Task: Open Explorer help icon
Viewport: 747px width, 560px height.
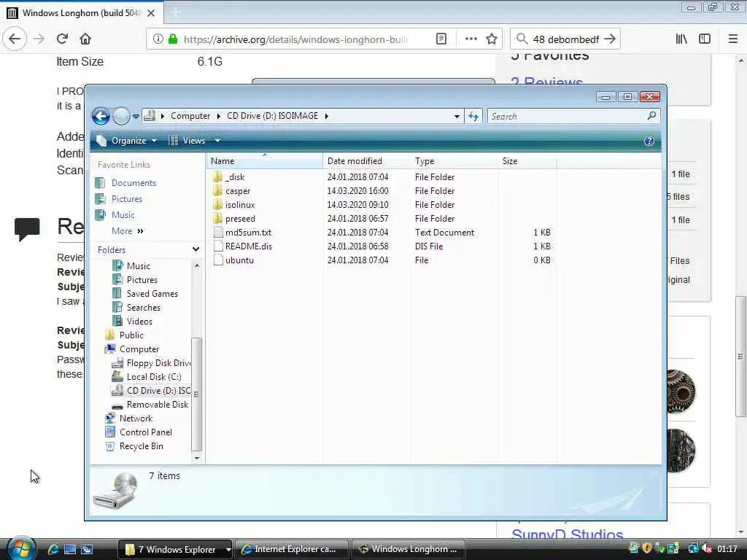Action: coord(649,141)
